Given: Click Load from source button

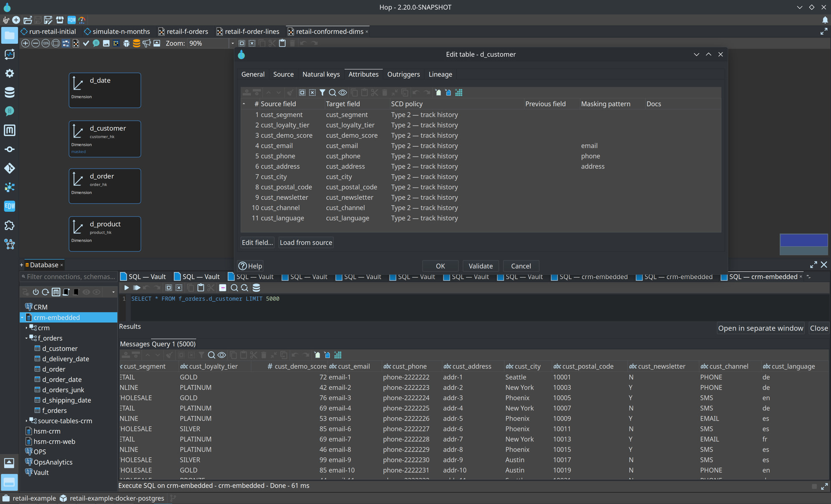Looking at the screenshot, I should click(306, 243).
